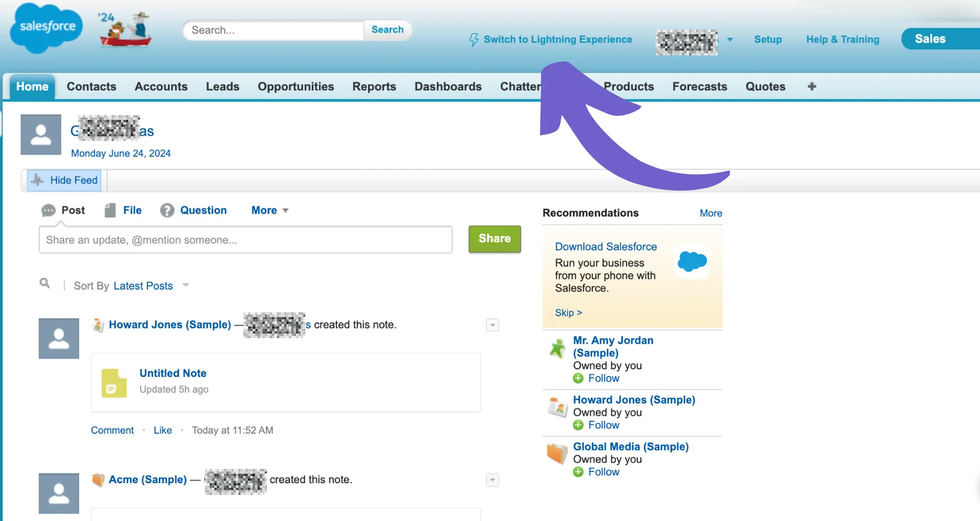Click More next to Recommendations
The image size is (980, 521).
pos(711,213)
